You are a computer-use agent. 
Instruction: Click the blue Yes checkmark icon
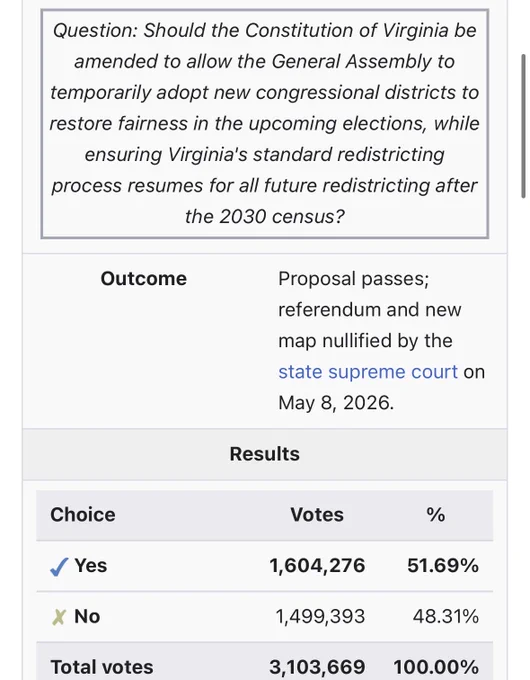59,566
